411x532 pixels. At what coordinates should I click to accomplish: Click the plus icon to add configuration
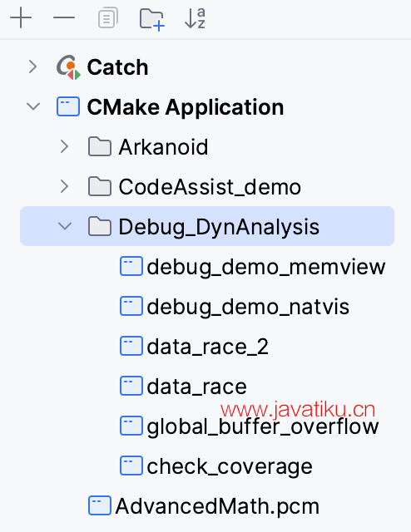click(21, 17)
